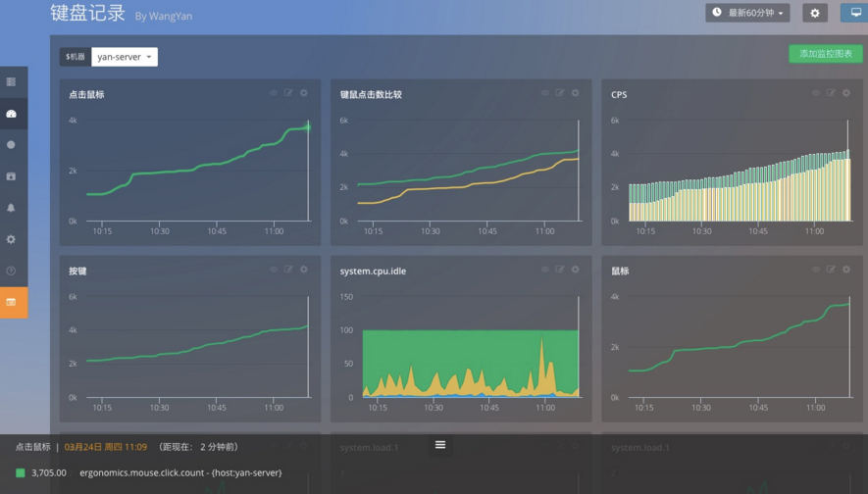
Task: Open settings gear for system.cpu.idle chart
Action: [575, 270]
